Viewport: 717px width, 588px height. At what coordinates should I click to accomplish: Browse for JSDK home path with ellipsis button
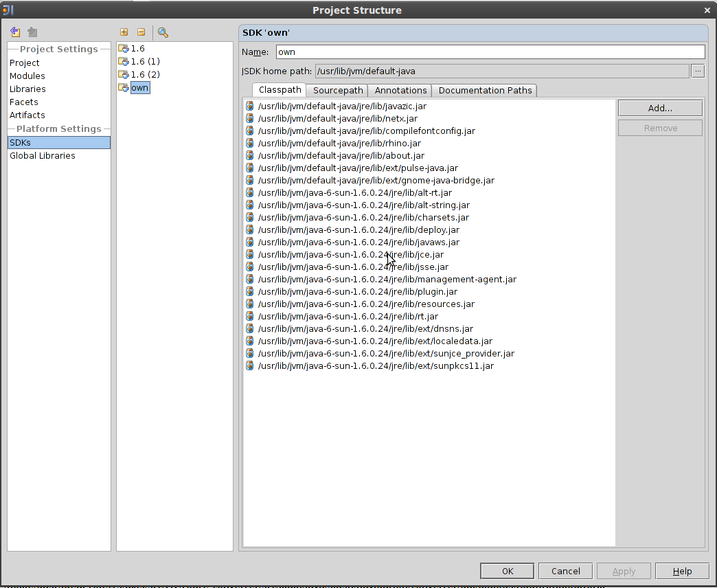click(x=698, y=71)
